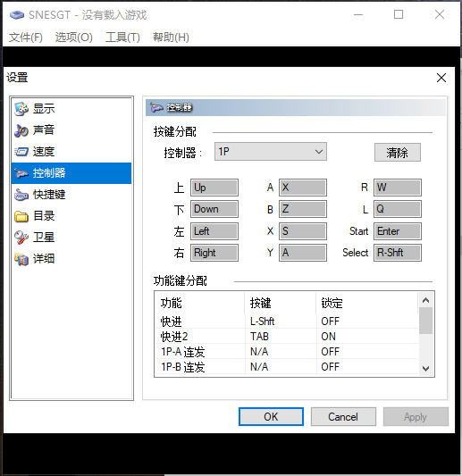Select 详细 in the settings list
This screenshot has width=462, height=476.
tap(71, 259)
